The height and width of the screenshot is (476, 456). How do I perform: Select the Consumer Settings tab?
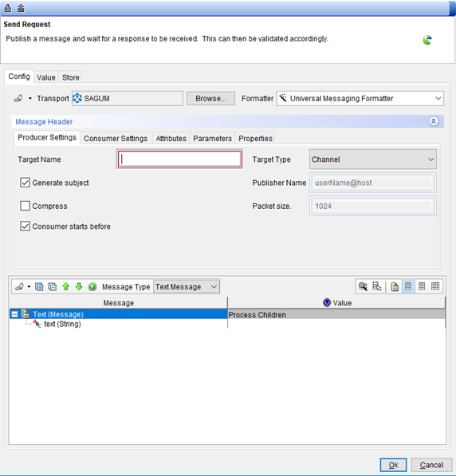click(116, 139)
